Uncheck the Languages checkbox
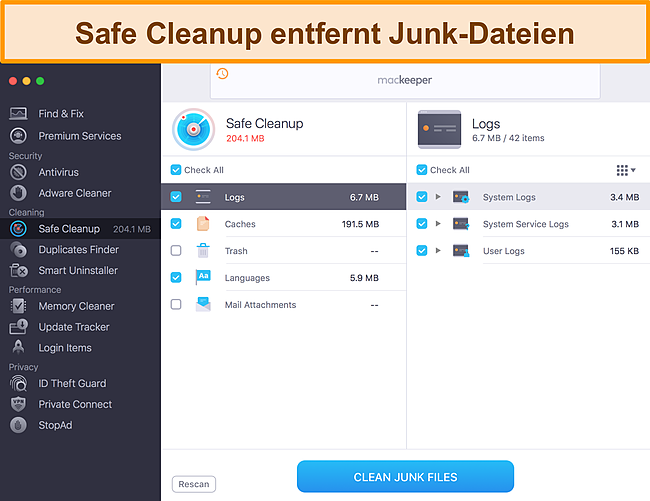The width and height of the screenshot is (650, 501). (176, 277)
